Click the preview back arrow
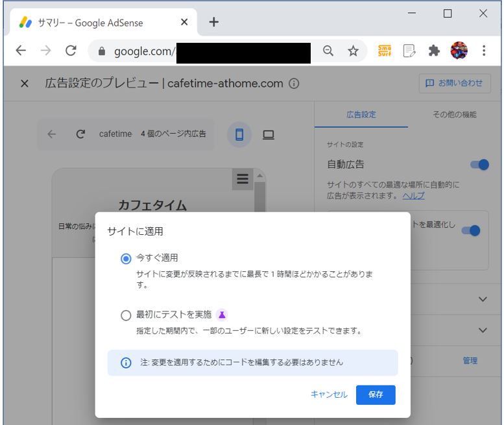This screenshot has height=425, width=504. 52,134
